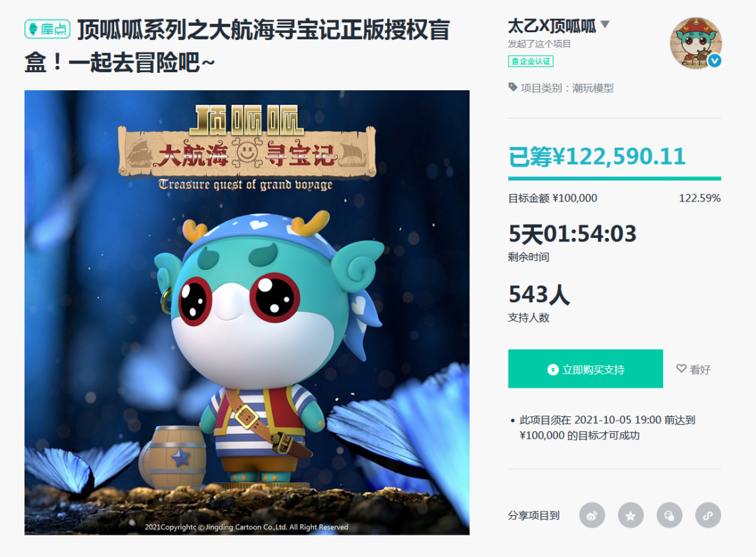Image resolution: width=756 pixels, height=557 pixels.
Task: Click the 立即购买支持 button
Action: [585, 369]
